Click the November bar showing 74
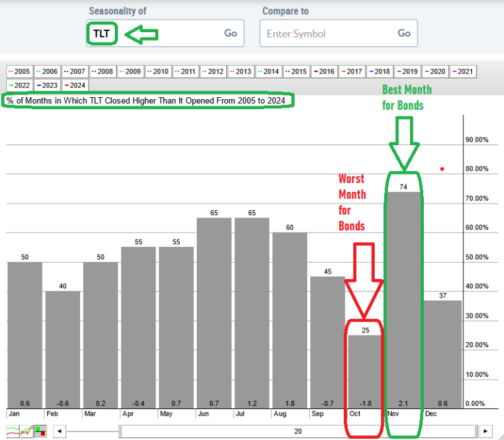Viewport: 504px width, 440px height. (404, 300)
